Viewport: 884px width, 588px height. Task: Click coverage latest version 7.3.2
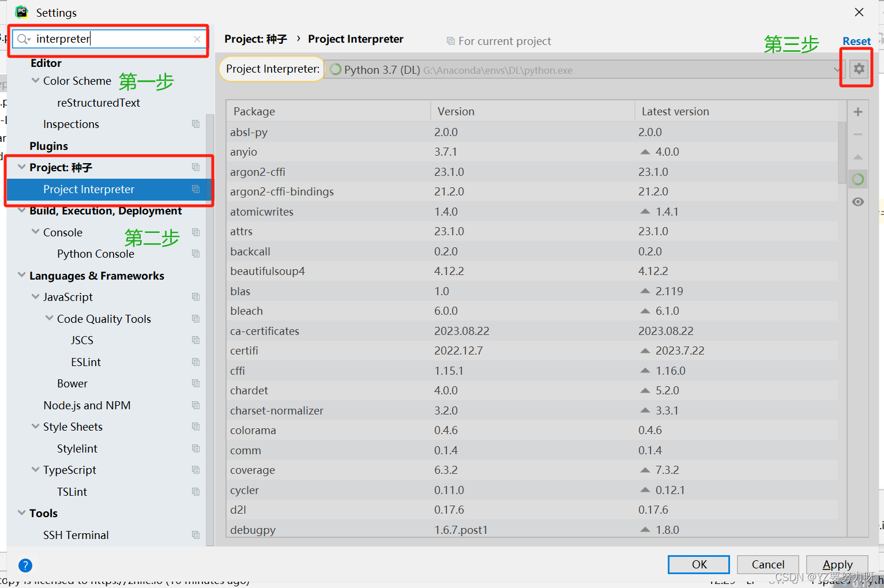(x=667, y=470)
